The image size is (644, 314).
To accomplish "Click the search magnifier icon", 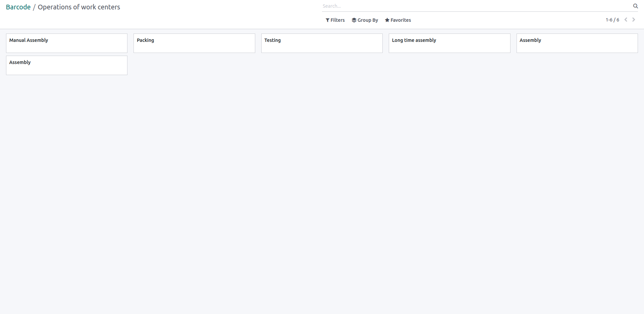I will tap(635, 6).
